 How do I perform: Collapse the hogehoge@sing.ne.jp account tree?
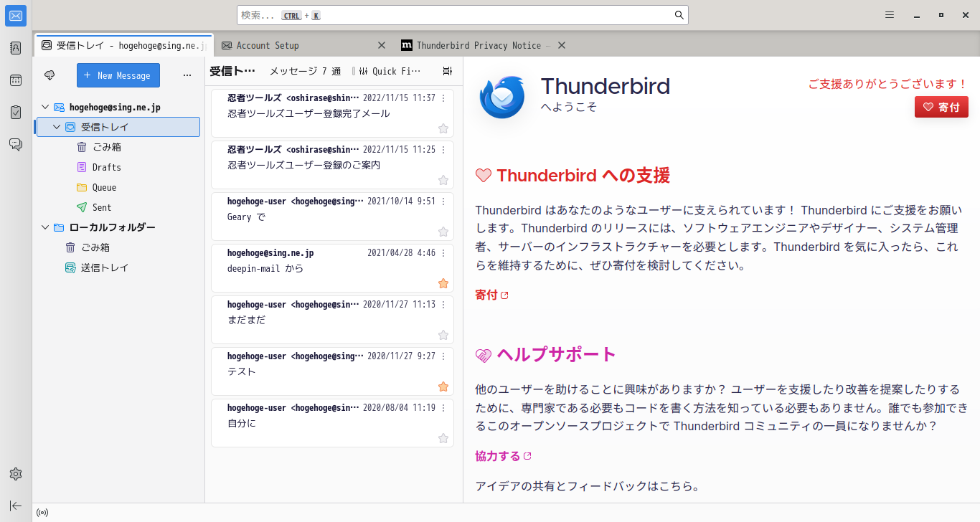coord(45,107)
